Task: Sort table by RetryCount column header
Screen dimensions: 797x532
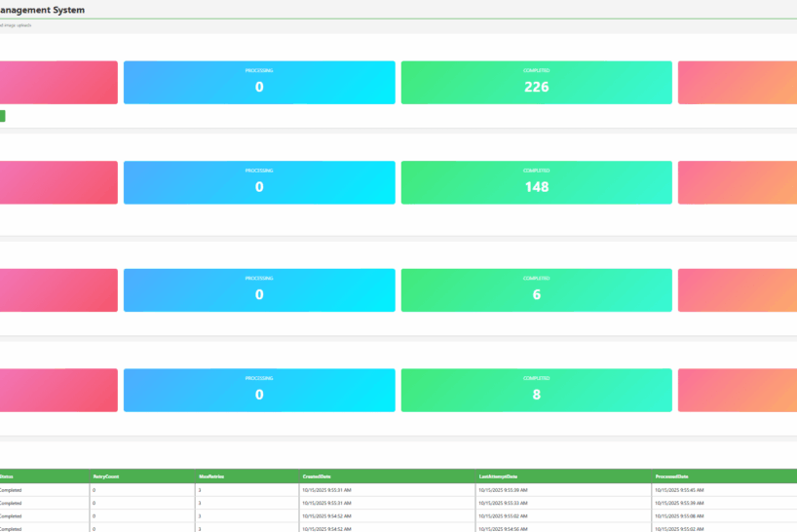Action: click(x=142, y=476)
